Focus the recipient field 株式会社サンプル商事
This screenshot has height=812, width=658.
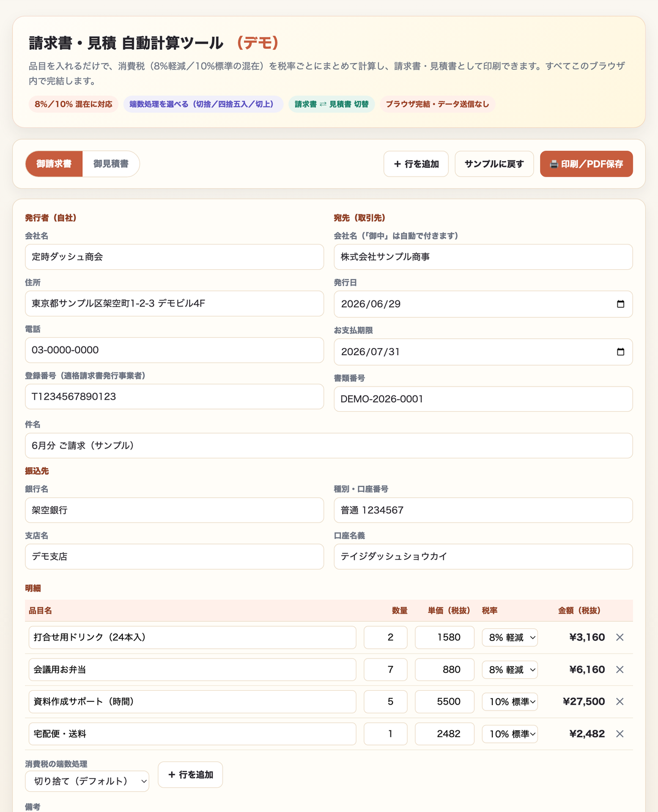pos(483,257)
